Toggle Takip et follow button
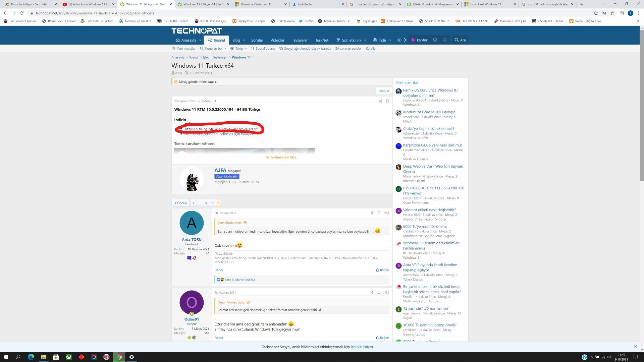This screenshot has height=362, width=644. pos(384,91)
